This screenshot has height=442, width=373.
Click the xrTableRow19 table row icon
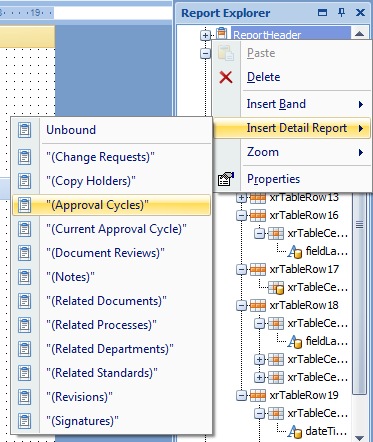tap(258, 395)
